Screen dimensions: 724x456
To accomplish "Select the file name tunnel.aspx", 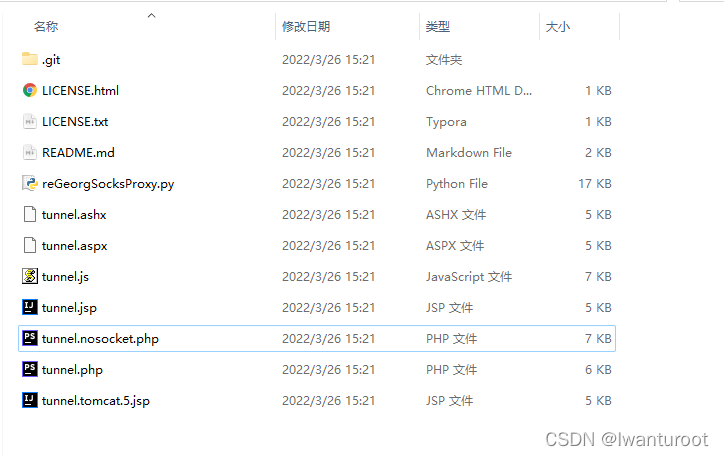I will [x=74, y=246].
